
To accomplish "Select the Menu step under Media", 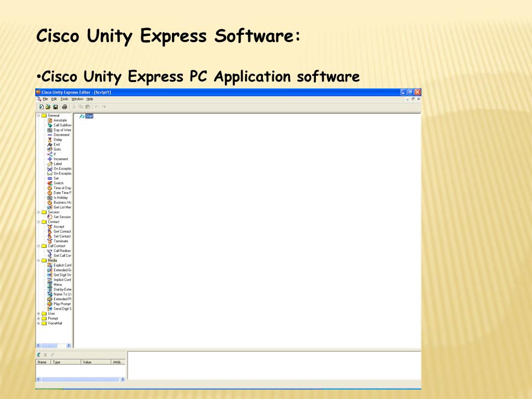I will [x=55, y=285].
